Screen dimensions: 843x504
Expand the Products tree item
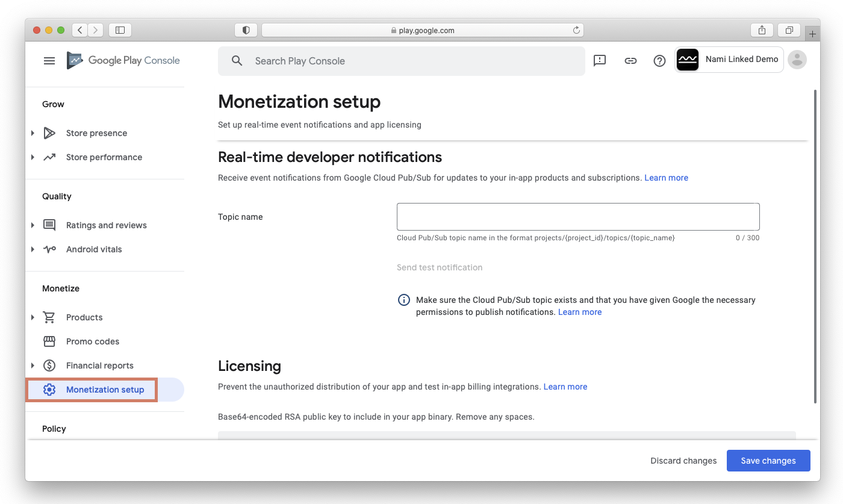click(x=33, y=317)
